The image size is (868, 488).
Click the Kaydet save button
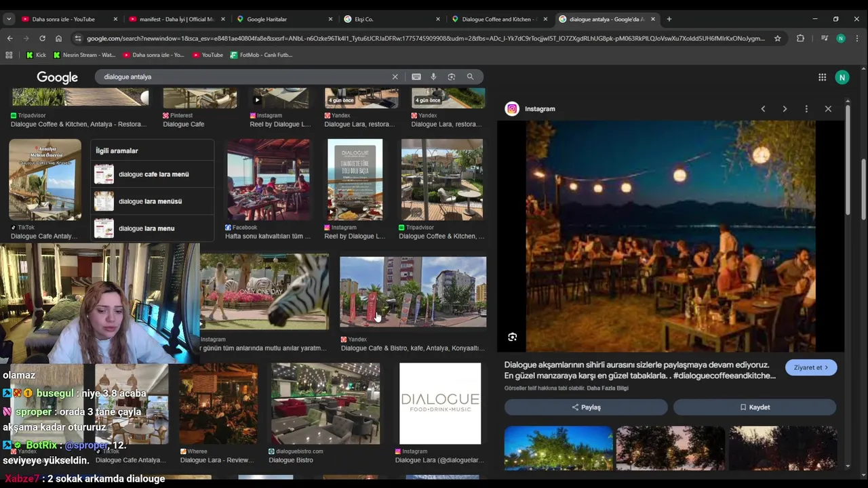tap(755, 407)
